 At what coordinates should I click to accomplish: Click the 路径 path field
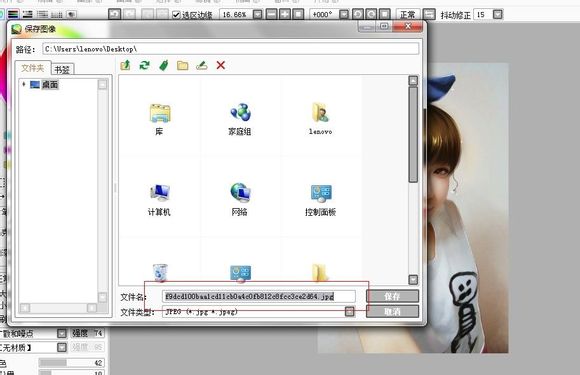click(231, 49)
